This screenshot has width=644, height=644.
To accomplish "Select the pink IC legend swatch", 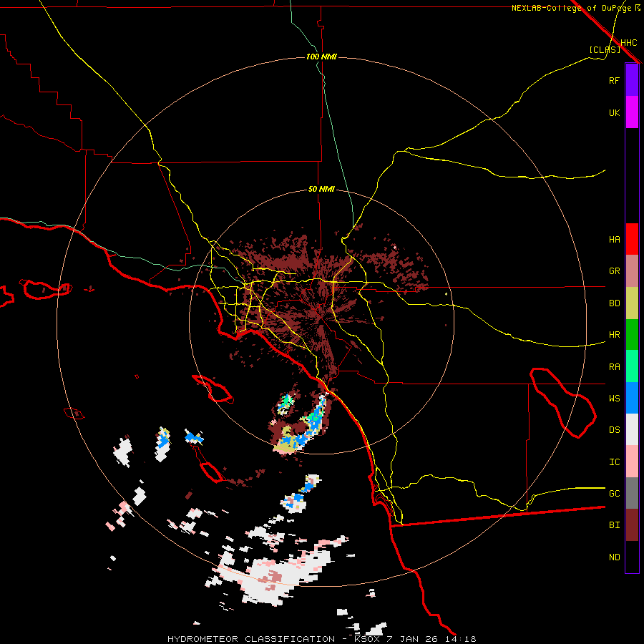I will (x=632, y=462).
